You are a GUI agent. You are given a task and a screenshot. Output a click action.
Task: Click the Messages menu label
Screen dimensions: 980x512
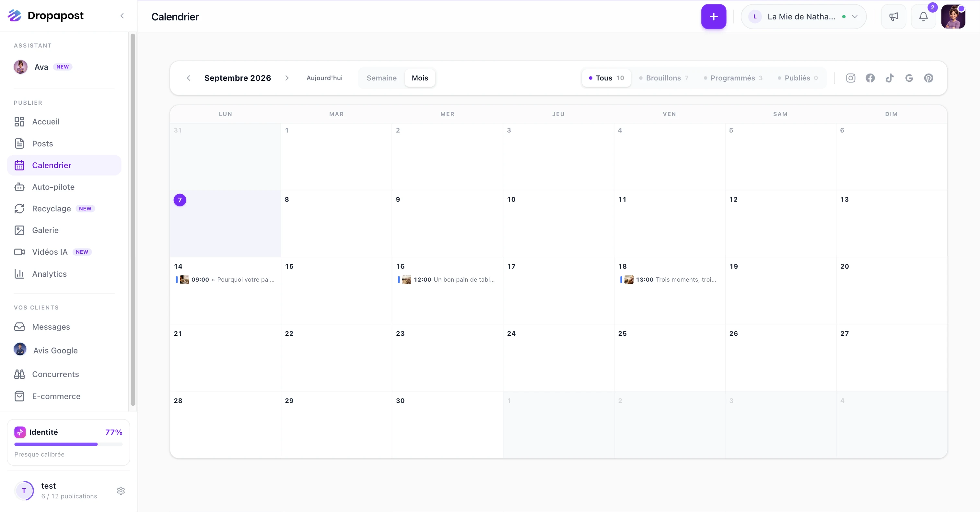pyautogui.click(x=51, y=327)
